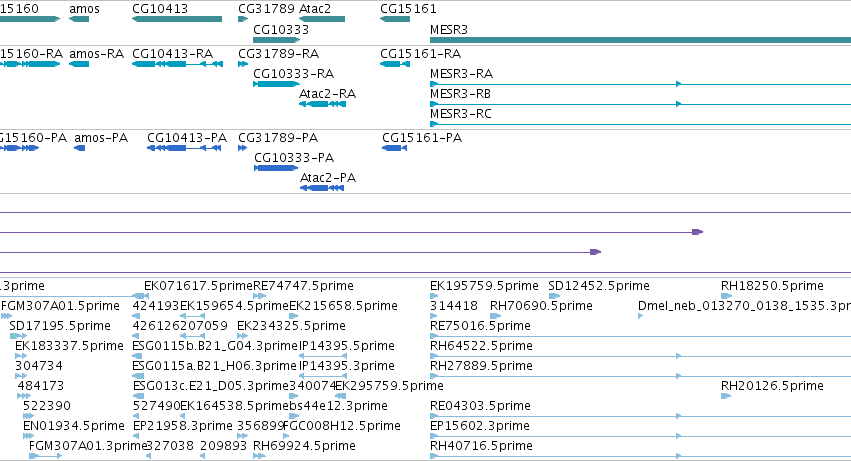Open the RH70690.5prime EST label
This screenshot has height=461, width=851.
[x=541, y=306]
